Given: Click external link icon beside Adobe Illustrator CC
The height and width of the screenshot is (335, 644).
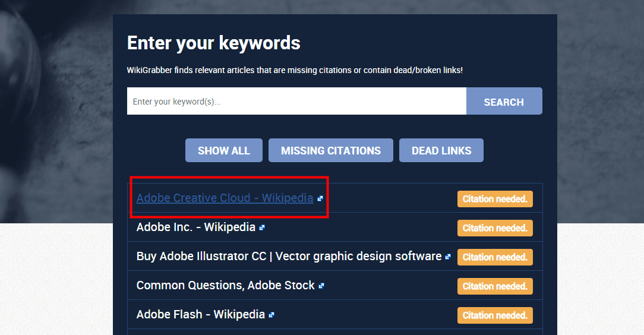Looking at the screenshot, I should pyautogui.click(x=448, y=257).
